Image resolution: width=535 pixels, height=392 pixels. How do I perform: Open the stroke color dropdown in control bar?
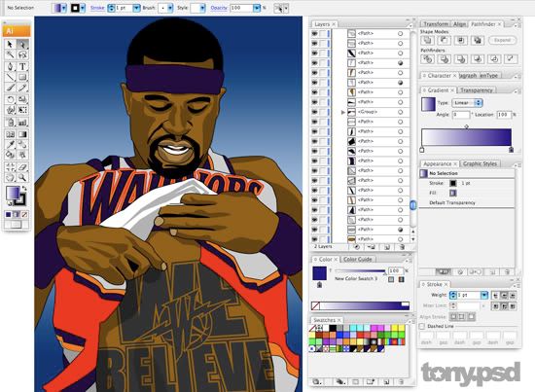click(83, 8)
